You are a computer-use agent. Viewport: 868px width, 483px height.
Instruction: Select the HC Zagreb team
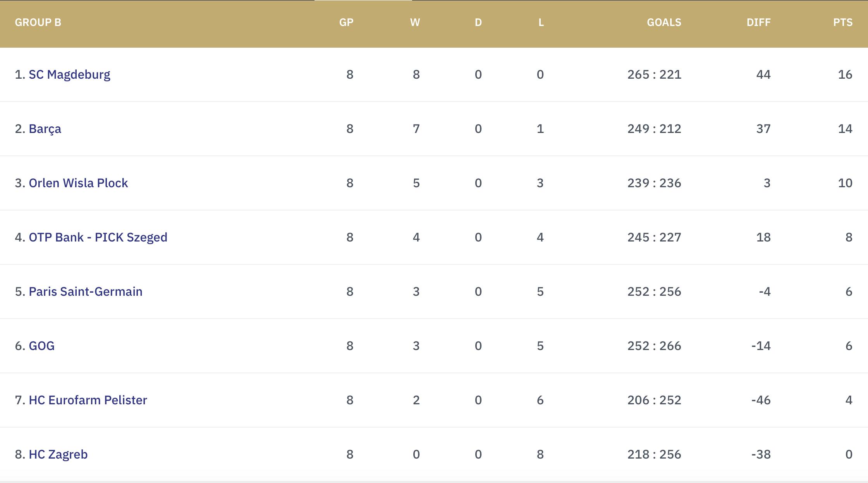[58, 454]
